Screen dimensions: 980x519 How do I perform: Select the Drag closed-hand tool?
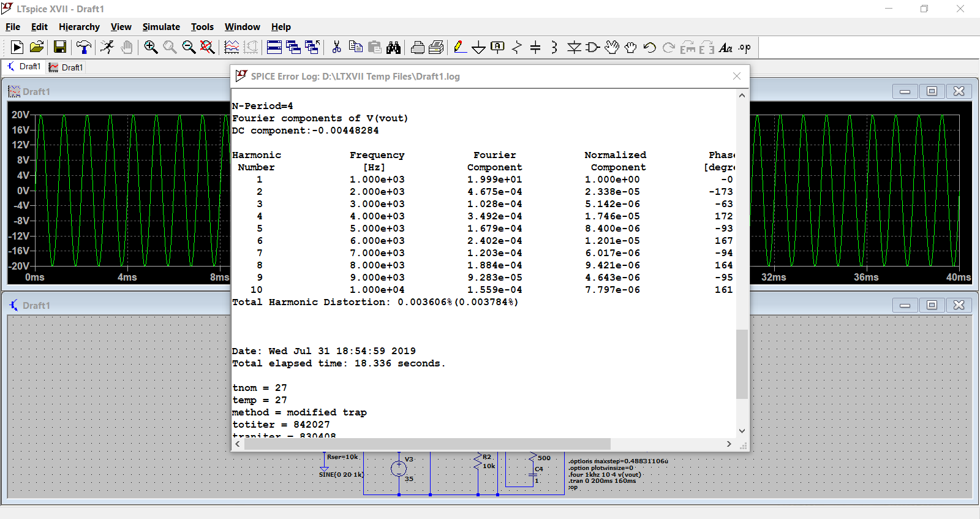631,47
